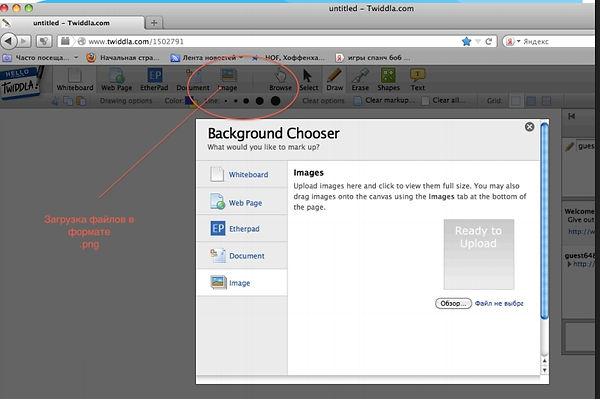
Task: Choose the Document tool in the toolbar
Action: [x=193, y=80]
